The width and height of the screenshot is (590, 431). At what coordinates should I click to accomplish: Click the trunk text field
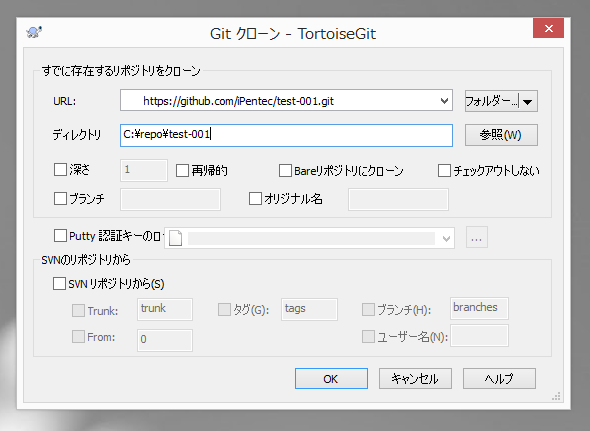click(165, 309)
